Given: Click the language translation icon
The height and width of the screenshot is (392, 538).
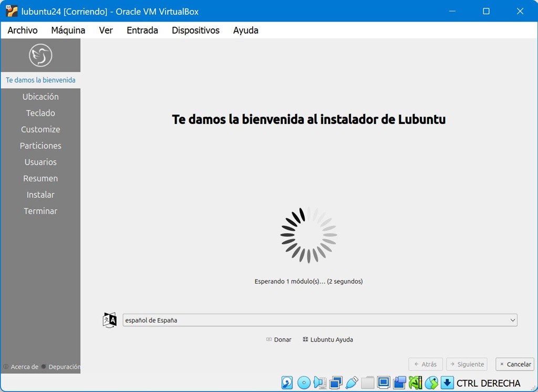Looking at the screenshot, I should point(110,320).
